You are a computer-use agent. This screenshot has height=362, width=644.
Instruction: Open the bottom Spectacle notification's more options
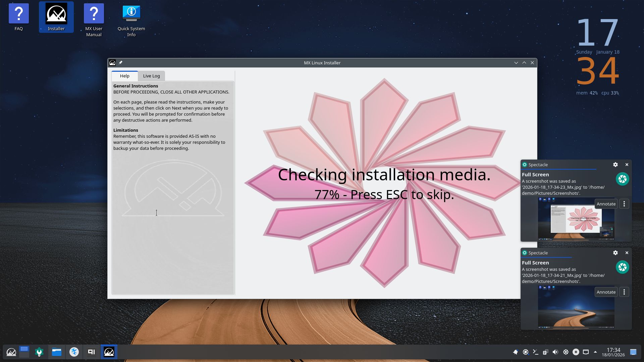(624, 292)
